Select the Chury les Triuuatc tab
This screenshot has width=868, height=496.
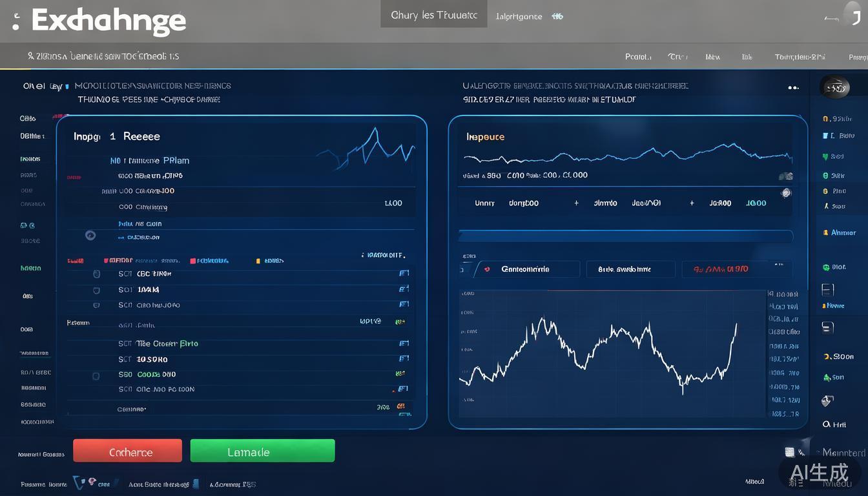pos(433,15)
